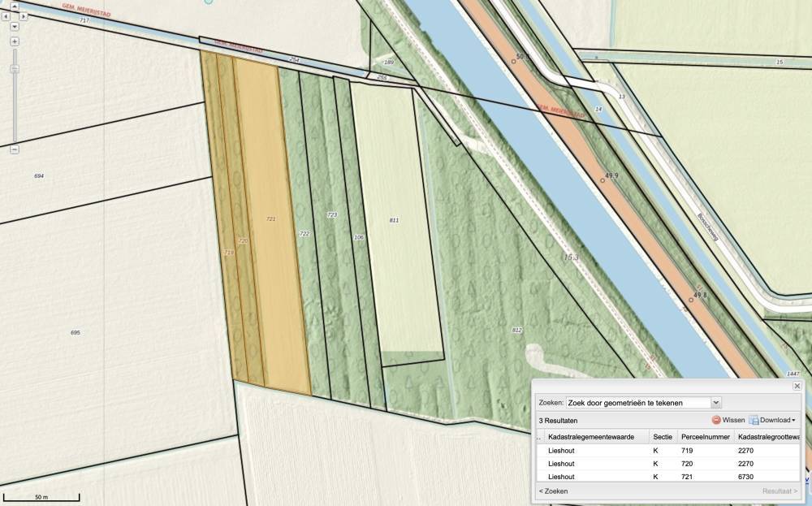This screenshot has height=506, width=812.
Task: Sort by Kadastralegemeentewaarde column header
Action: point(591,437)
